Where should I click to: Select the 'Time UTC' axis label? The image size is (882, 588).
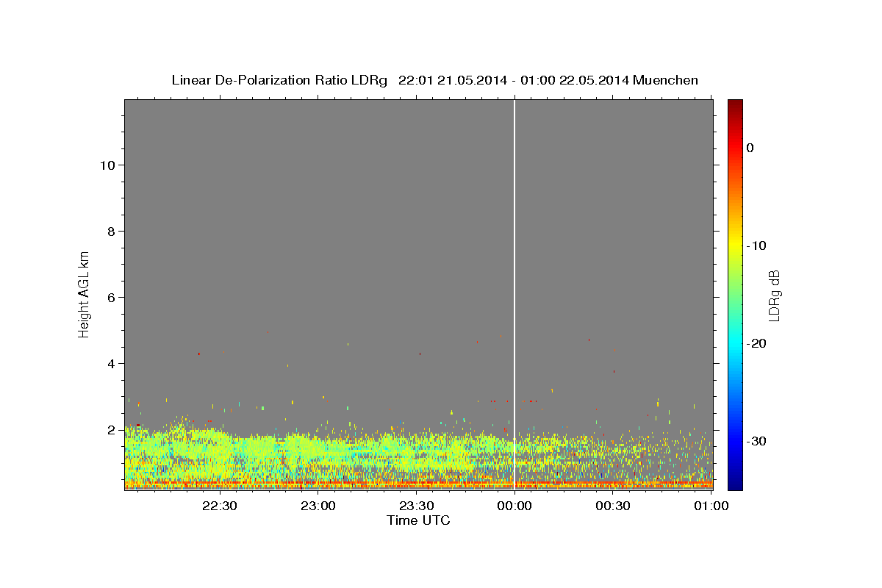(x=418, y=520)
